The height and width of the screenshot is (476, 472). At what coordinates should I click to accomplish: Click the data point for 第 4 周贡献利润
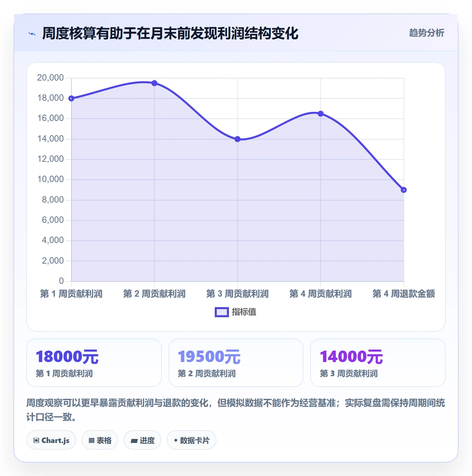[x=321, y=114]
